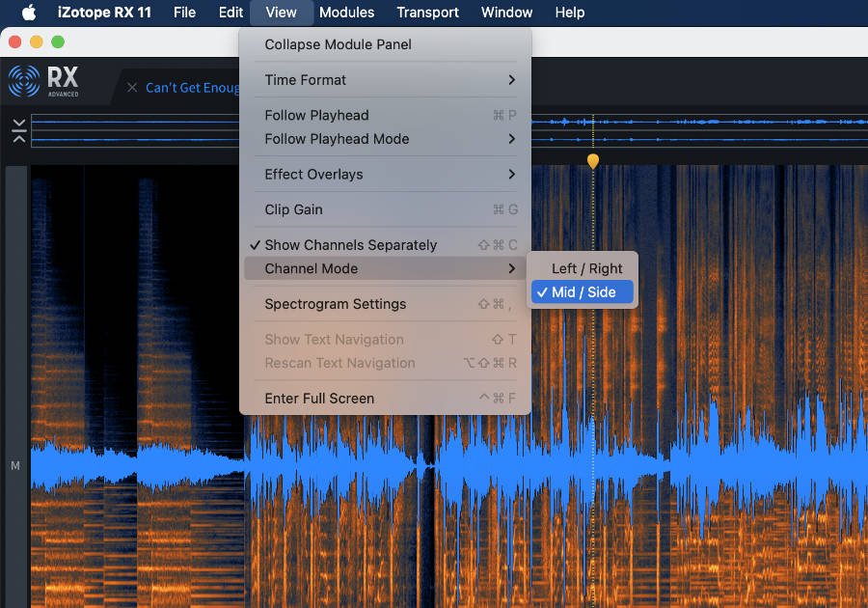Choose Collapse Module Panel
Image resolution: width=868 pixels, height=608 pixels.
[x=385, y=44]
